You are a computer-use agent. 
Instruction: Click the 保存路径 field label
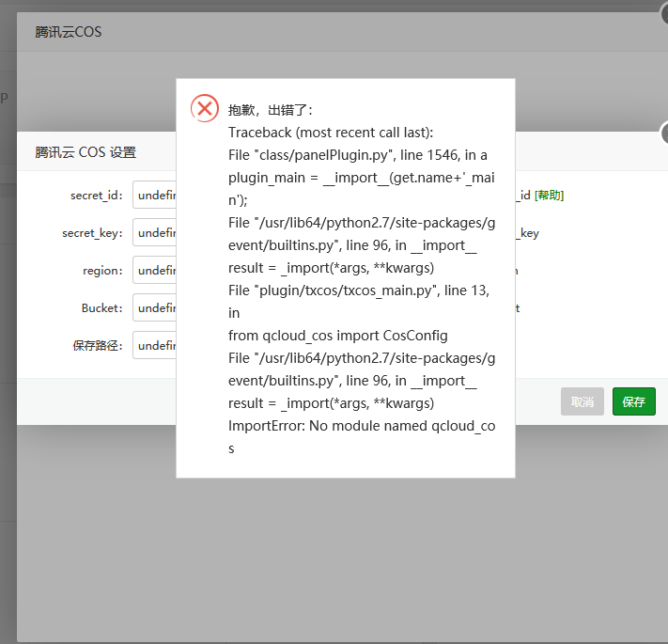[x=98, y=345]
